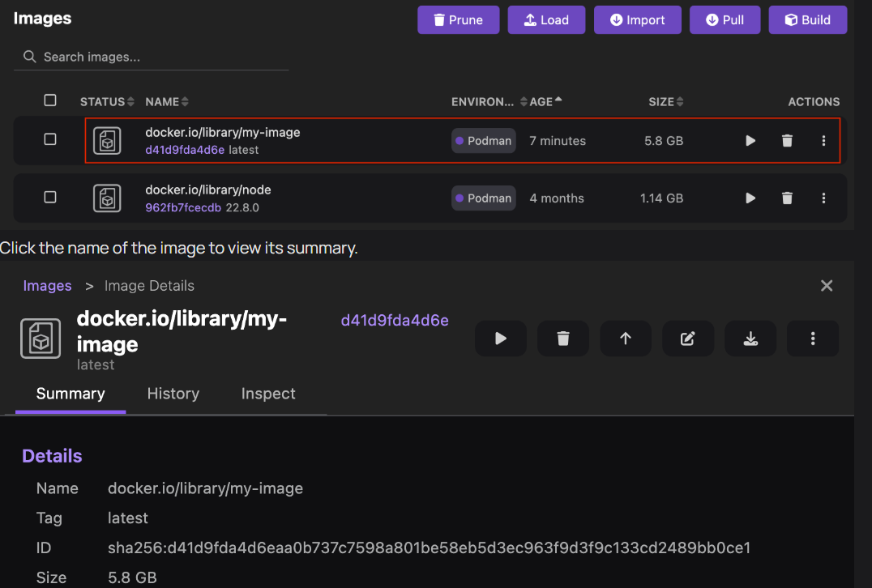This screenshot has height=588, width=872.
Task: Check the node image row checkbox
Action: click(x=50, y=197)
